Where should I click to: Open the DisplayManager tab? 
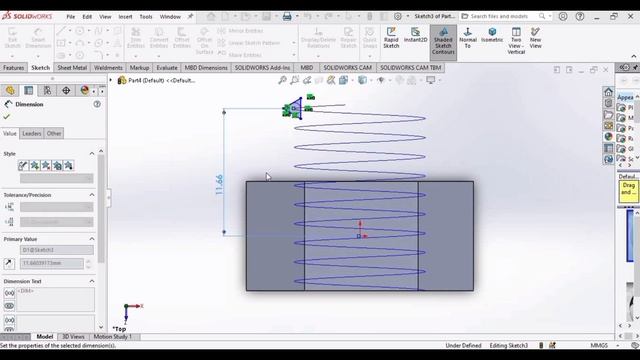pyautogui.click(x=84, y=90)
